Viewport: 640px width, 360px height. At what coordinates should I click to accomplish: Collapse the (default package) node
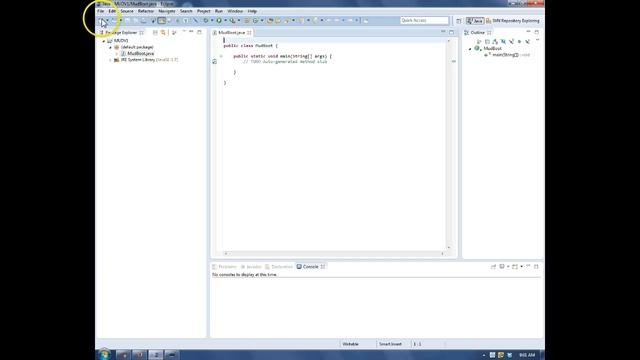coord(110,47)
